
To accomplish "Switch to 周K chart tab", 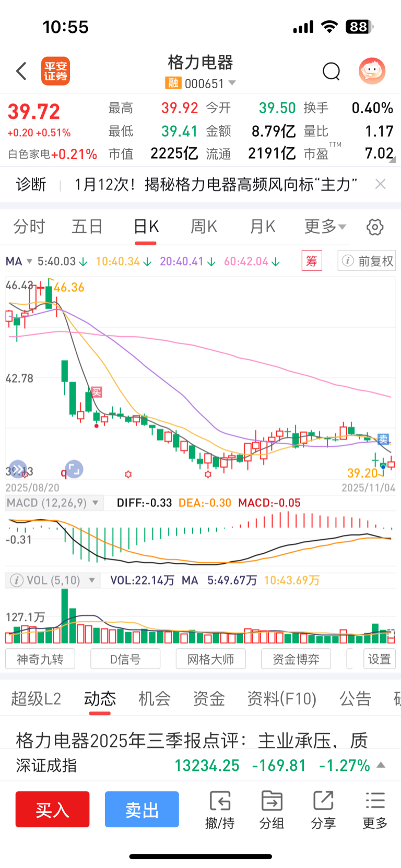I will tap(204, 227).
